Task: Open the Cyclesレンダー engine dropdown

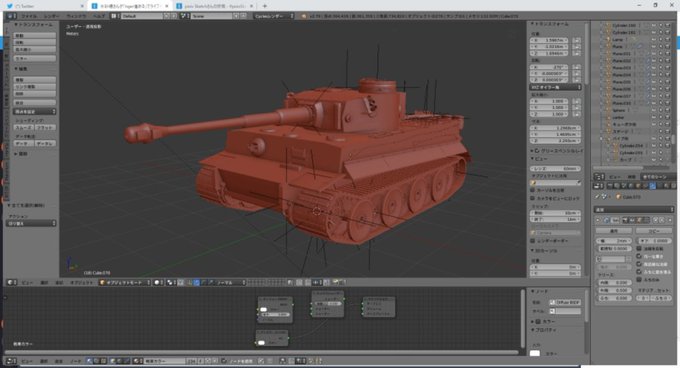Action: (274, 16)
